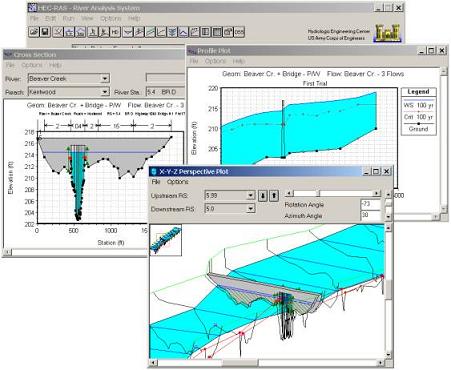Open Options menu in X-Y-Z Perspective Plot
This screenshot has width=451, height=370.
tap(177, 182)
